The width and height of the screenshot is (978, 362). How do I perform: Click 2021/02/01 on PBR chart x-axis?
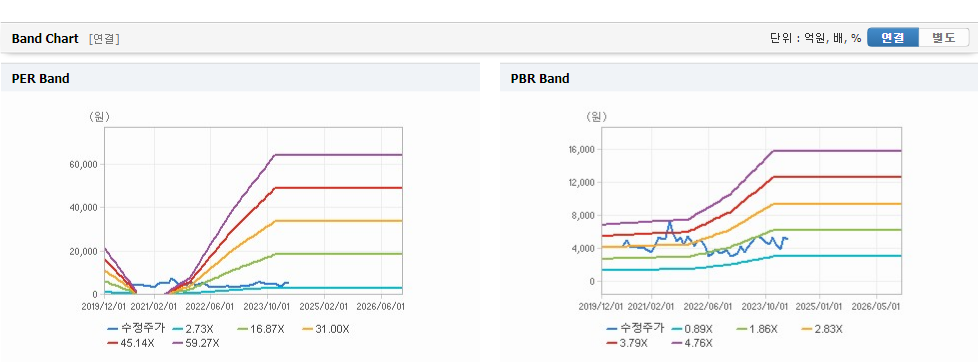652,306
